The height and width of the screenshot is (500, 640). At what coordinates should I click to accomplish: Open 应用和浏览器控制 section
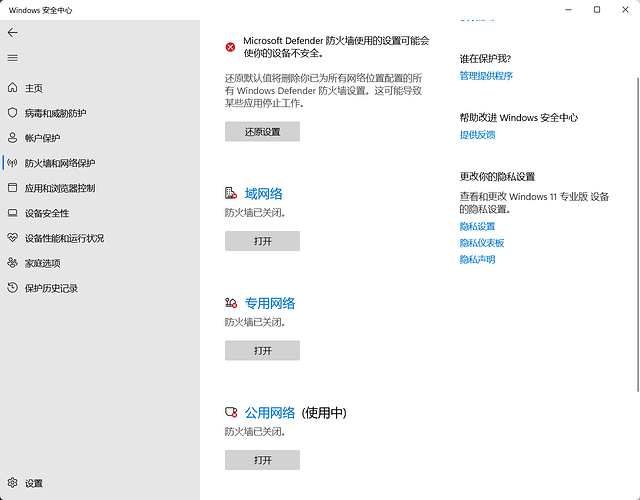[60, 188]
